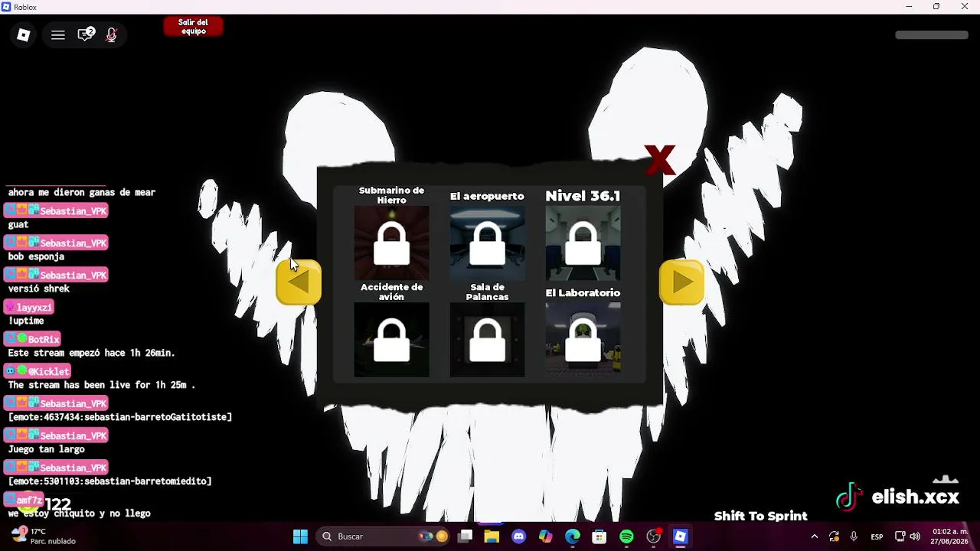Open Copilot from the taskbar

coord(545,536)
